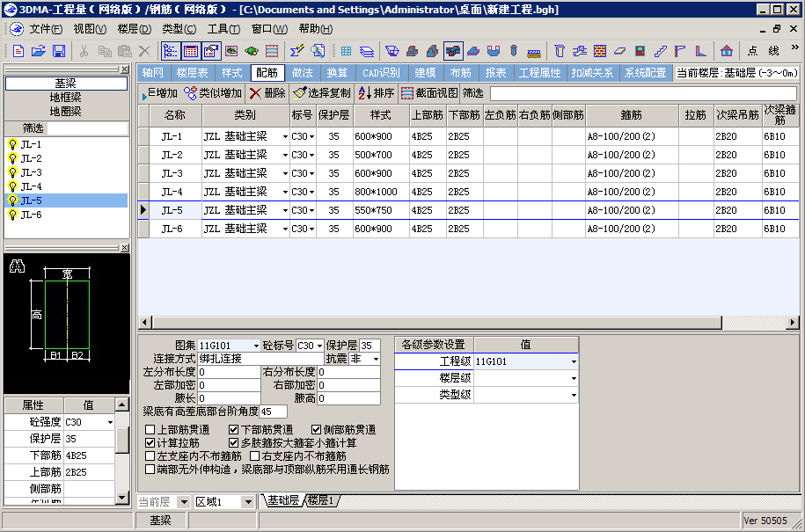Select JL-3 in the beam list

31,172
